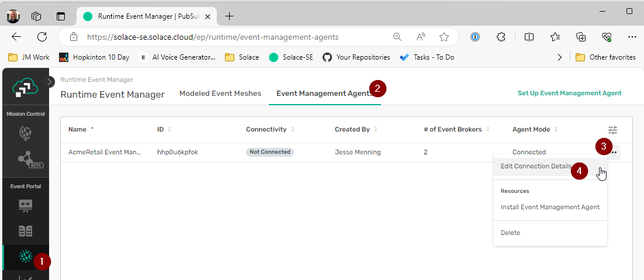Open the Solace-SE bookmark
Viewport: 644px width, 280px height.
point(291,57)
